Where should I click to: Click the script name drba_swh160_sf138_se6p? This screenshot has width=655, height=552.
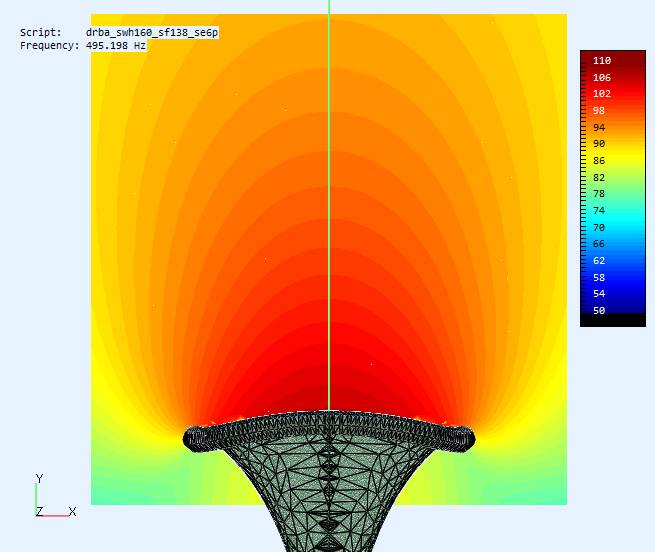coord(152,33)
